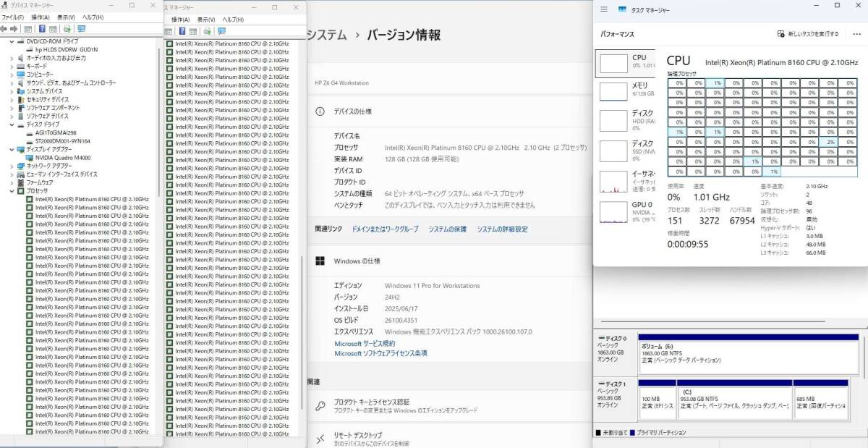Image resolution: width=868 pixels, height=448 pixels.
Task: Expand the キーボード node
Action: 11,66
